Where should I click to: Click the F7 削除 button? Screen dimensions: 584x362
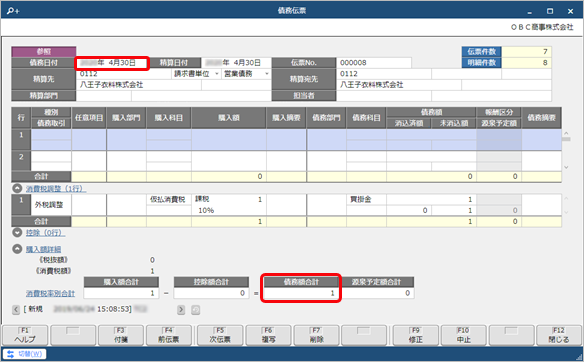316,335
